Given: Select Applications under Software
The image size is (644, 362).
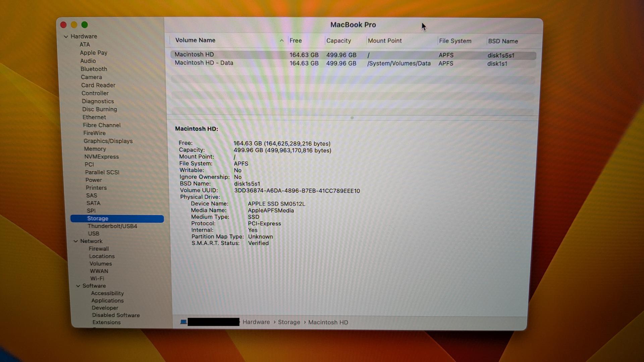Looking at the screenshot, I should [x=108, y=301].
